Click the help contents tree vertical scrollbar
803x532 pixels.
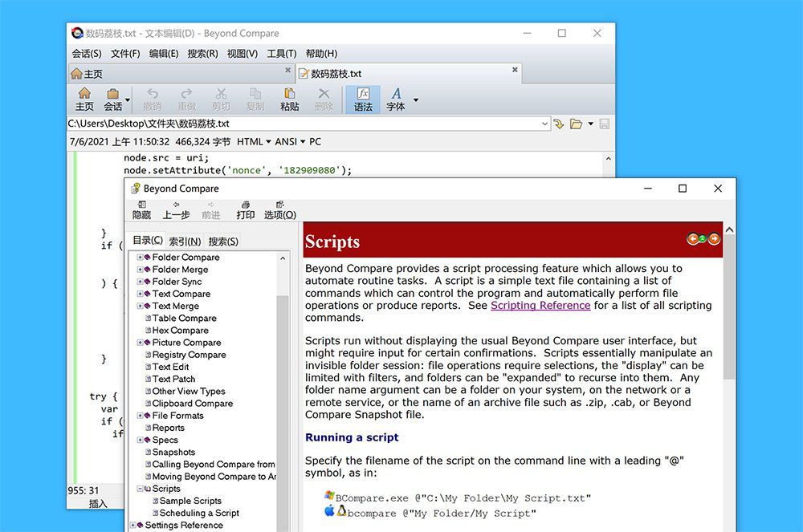pyautogui.click(x=283, y=392)
